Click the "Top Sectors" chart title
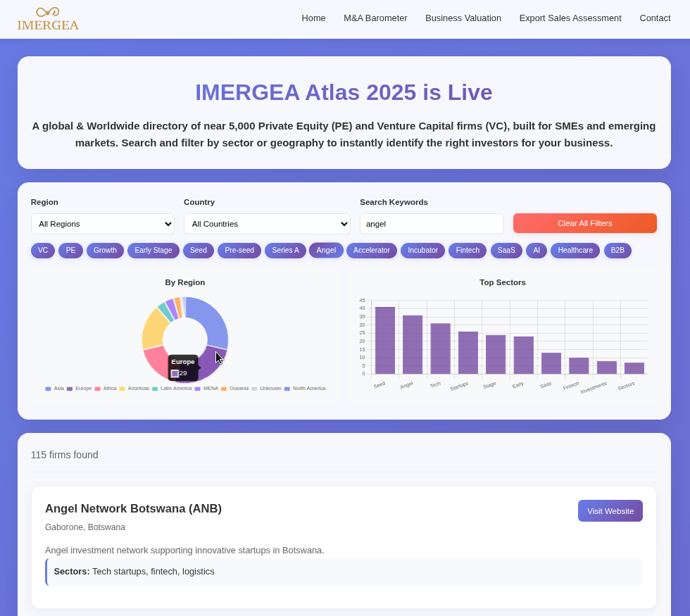Image resolution: width=690 pixels, height=616 pixels. [503, 282]
